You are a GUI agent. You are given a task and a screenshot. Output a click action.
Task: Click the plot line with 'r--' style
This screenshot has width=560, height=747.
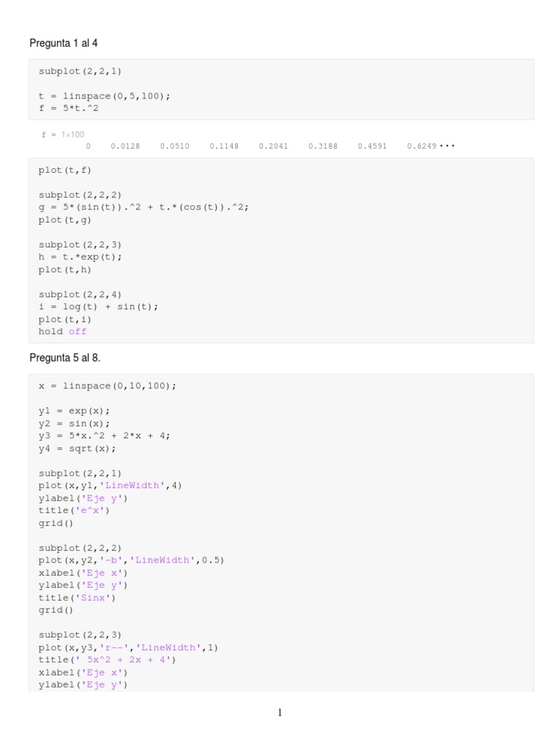(x=128, y=648)
